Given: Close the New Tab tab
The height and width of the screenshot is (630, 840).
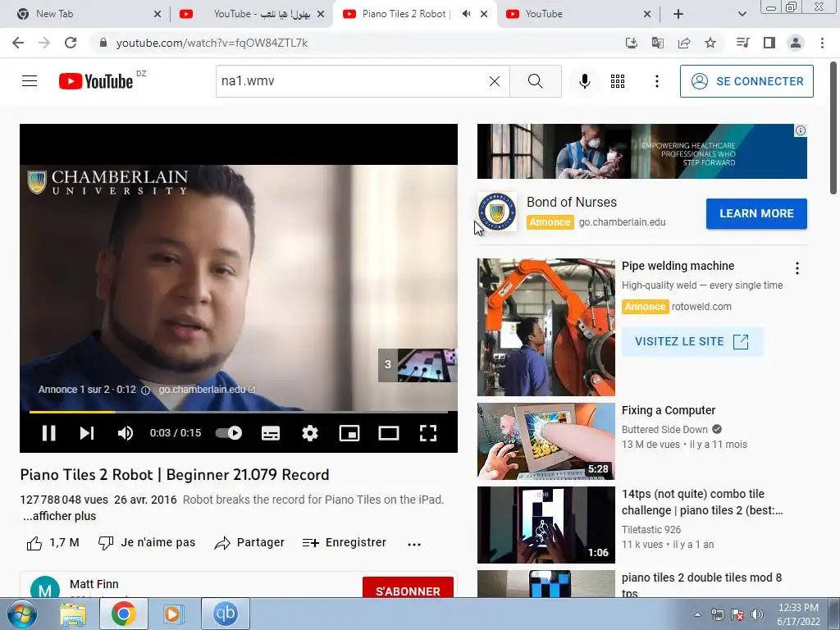Looking at the screenshot, I should [x=157, y=14].
